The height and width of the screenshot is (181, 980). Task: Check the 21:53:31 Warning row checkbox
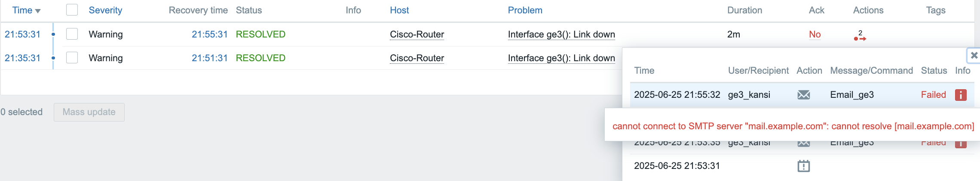point(72,34)
